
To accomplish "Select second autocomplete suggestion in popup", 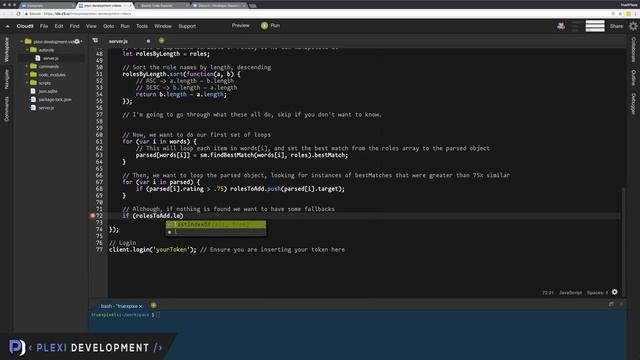I will coord(216,232).
